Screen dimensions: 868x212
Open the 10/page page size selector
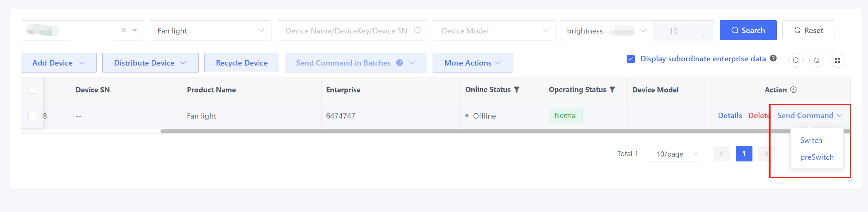(674, 154)
